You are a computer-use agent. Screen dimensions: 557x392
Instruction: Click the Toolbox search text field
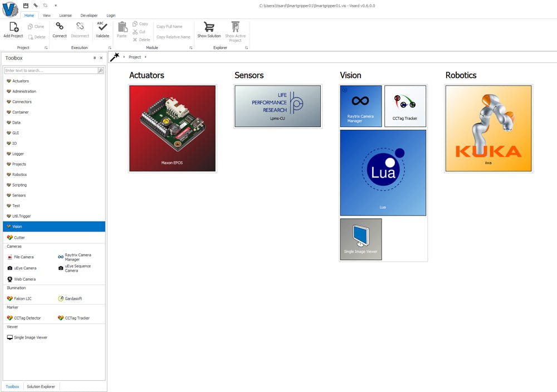(x=51, y=71)
